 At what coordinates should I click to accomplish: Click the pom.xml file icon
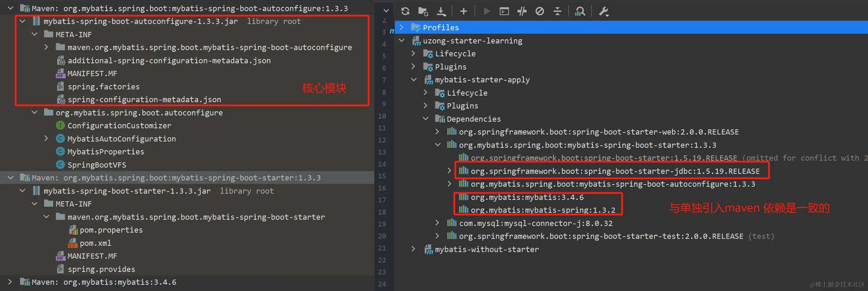[x=72, y=243]
